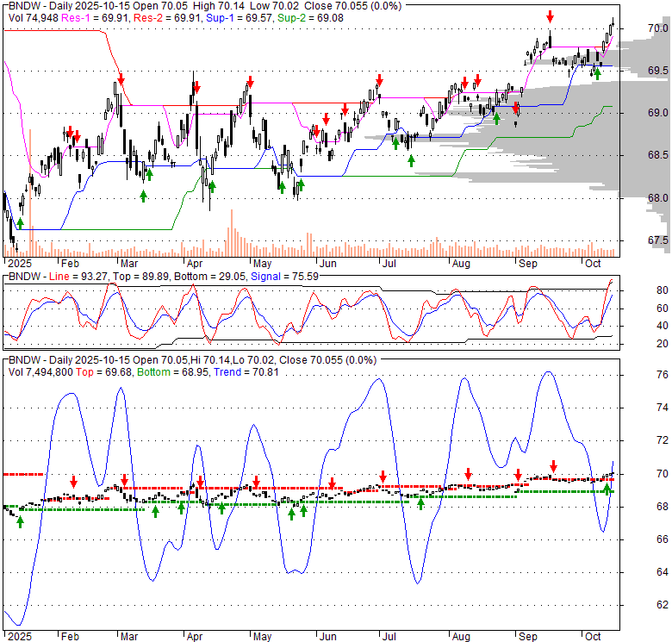Viewport: 672px width, 642px height.
Task: Click the Vol 74,948 volume label
Action: pyautogui.click(x=34, y=16)
